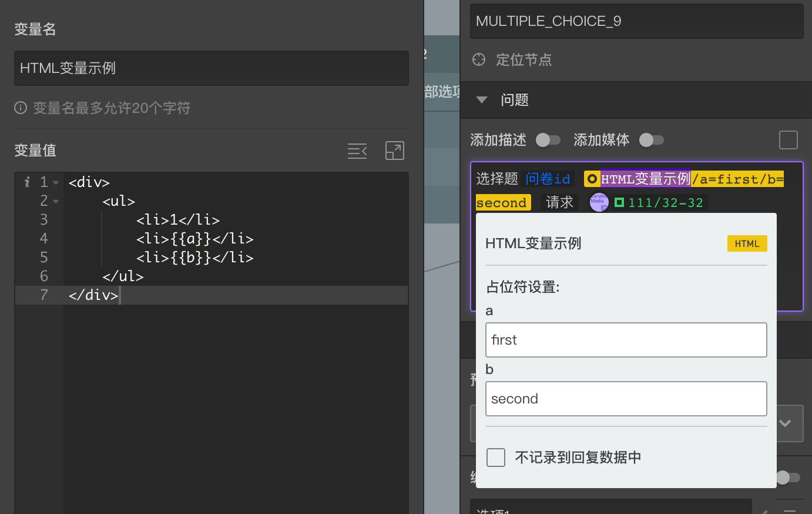812x514 pixels.
Task: Toggle the 添加媒体 switch
Action: point(651,140)
